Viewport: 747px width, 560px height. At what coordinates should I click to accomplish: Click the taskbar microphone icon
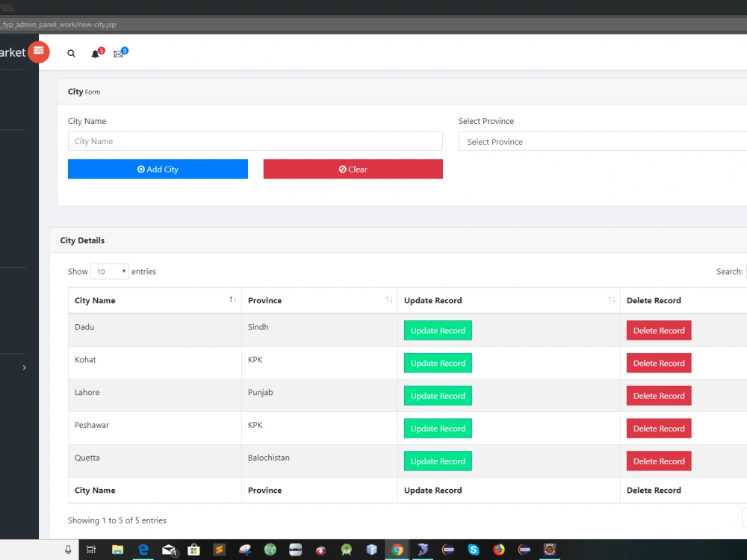(68, 550)
